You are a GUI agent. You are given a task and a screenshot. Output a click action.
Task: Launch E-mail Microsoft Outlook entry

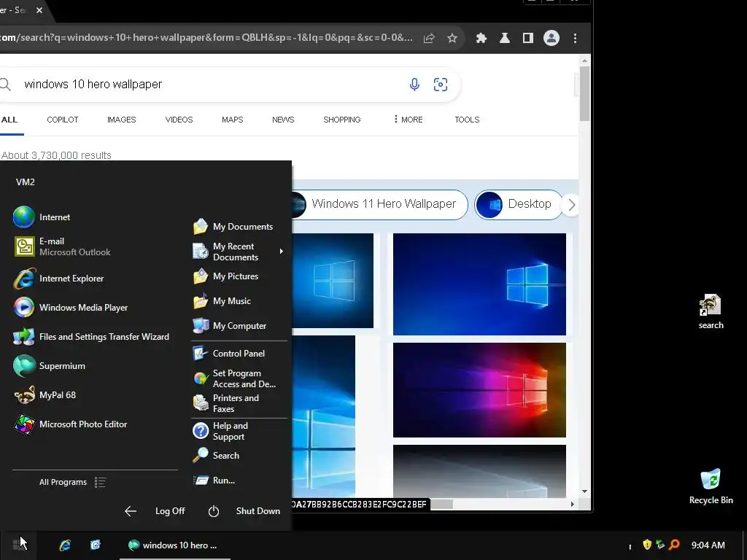coord(62,246)
